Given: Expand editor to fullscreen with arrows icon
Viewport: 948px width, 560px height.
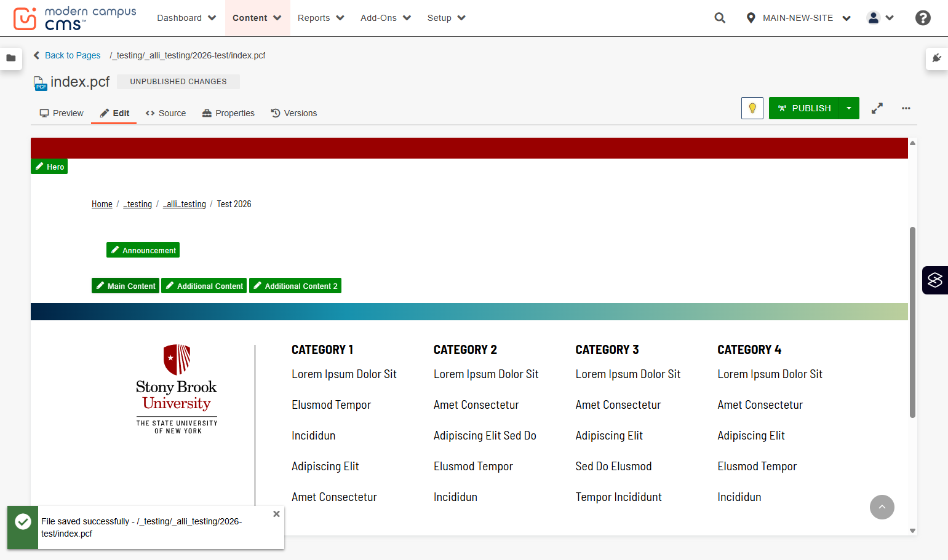Looking at the screenshot, I should coord(877,108).
